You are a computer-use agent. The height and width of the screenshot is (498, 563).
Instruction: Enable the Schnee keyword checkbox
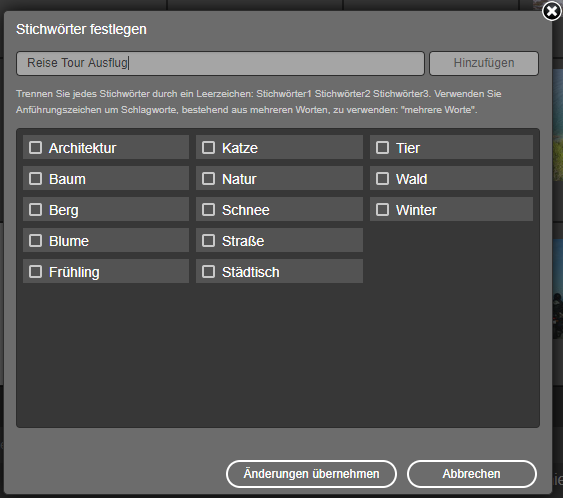pyautogui.click(x=209, y=210)
